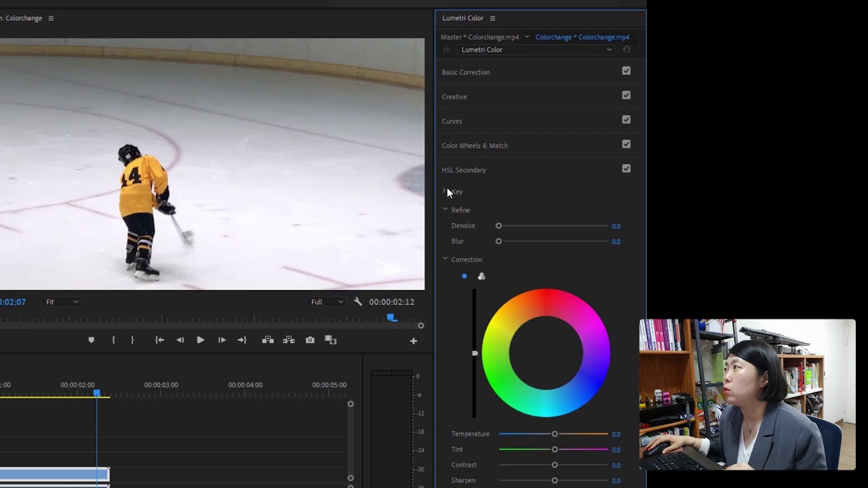868x488 pixels.
Task: Click the HSL Secondary section heading
Action: point(464,170)
